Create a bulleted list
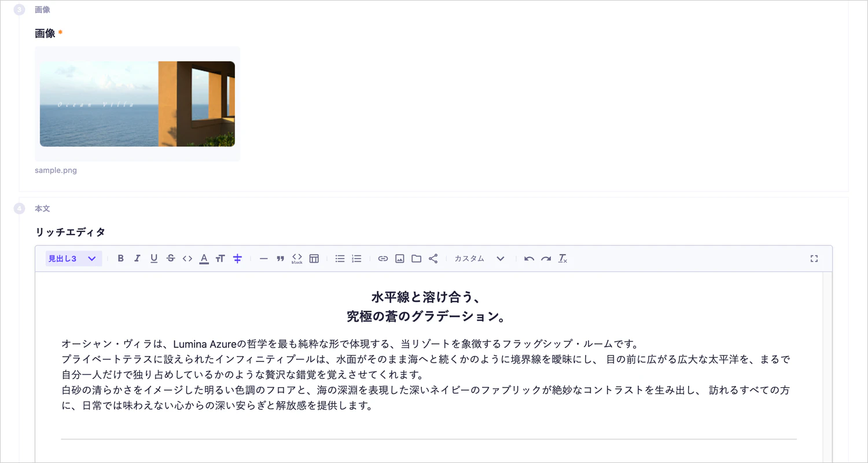Viewport: 868px width, 463px height. [x=340, y=259]
